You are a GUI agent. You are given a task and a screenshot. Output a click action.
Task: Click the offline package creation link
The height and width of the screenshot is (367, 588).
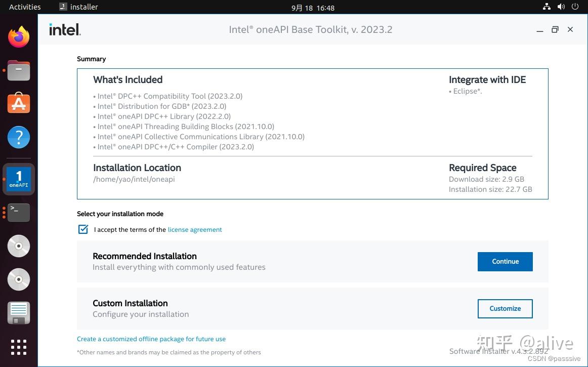click(151, 339)
